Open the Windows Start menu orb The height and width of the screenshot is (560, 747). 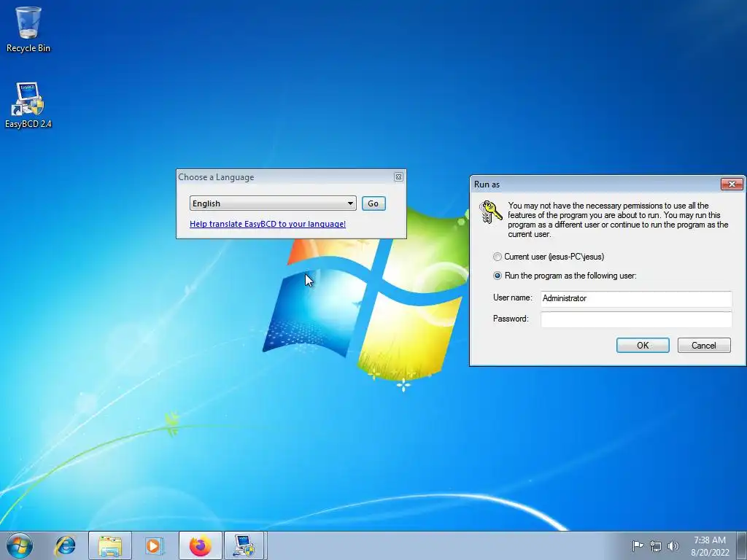[x=20, y=545]
